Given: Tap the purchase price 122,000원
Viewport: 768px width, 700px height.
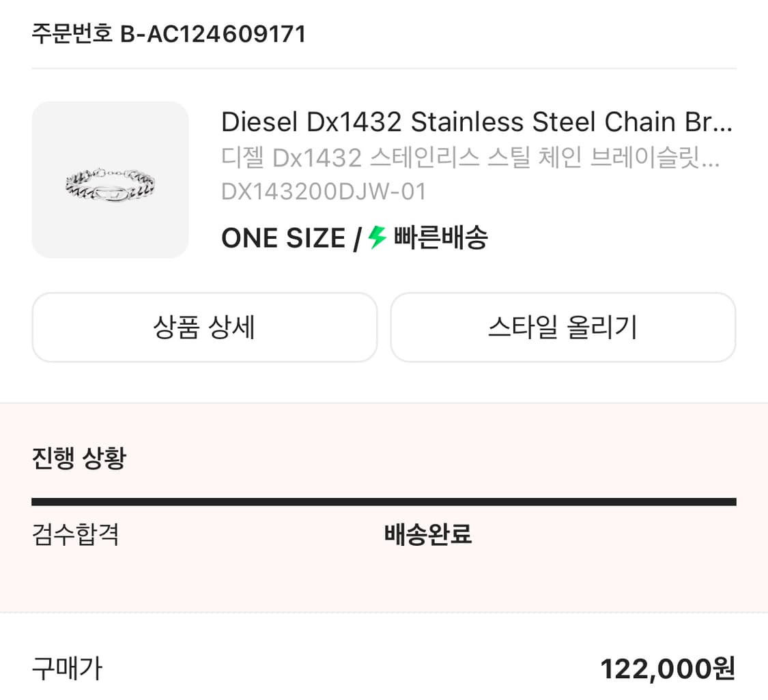Looking at the screenshot, I should pyautogui.click(x=666, y=669).
